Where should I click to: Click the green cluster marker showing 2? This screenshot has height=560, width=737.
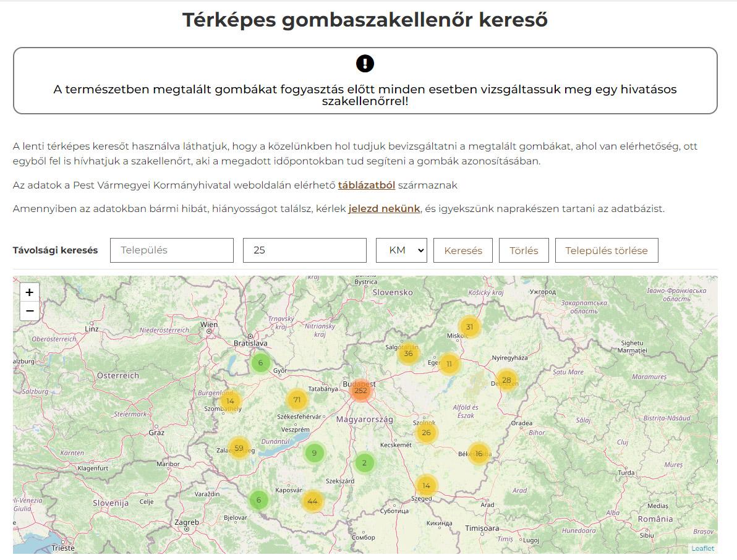point(364,463)
